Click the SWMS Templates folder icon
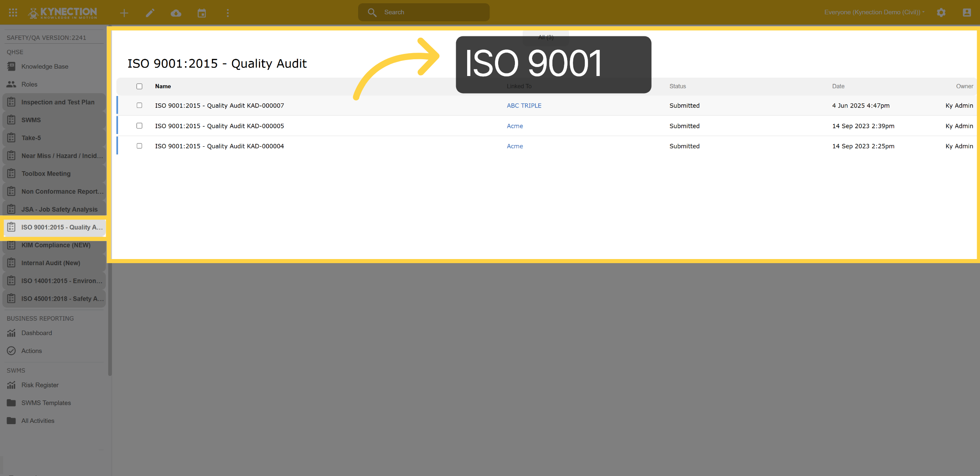This screenshot has height=476, width=980. 11,403
